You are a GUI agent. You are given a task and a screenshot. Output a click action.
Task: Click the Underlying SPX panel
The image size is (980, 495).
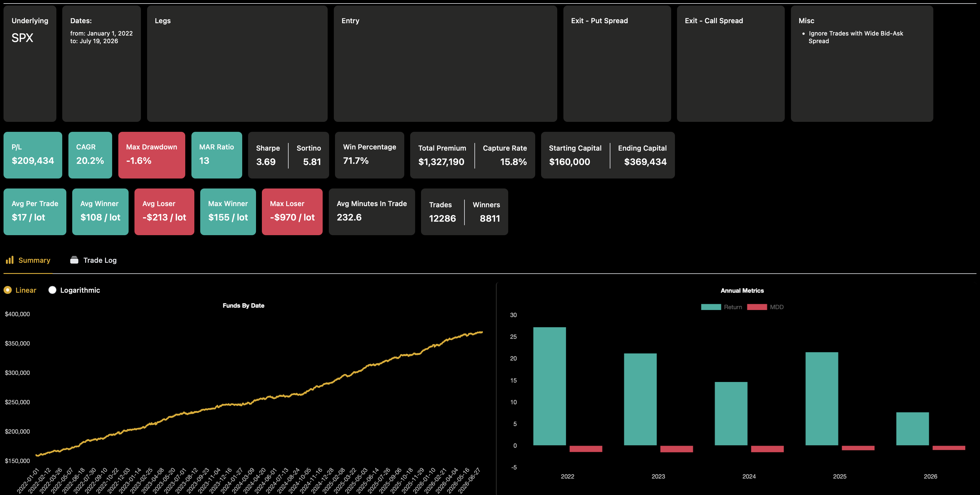(30, 63)
